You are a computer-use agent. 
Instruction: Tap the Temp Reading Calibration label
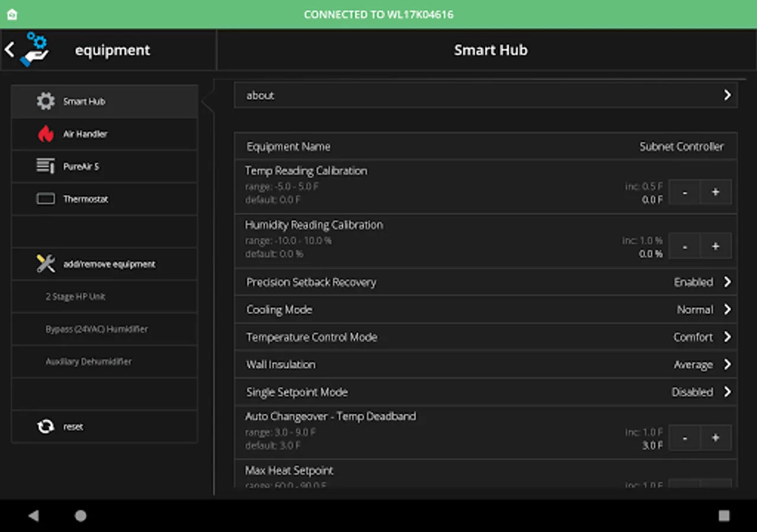(306, 171)
